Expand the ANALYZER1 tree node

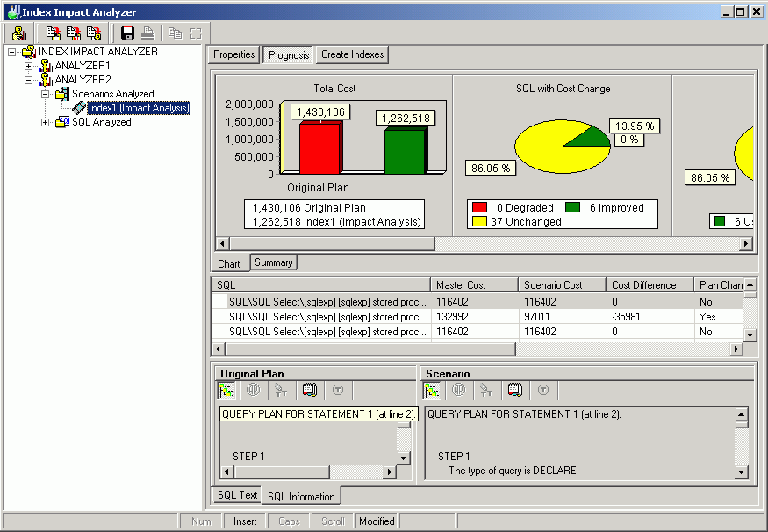click(x=29, y=66)
